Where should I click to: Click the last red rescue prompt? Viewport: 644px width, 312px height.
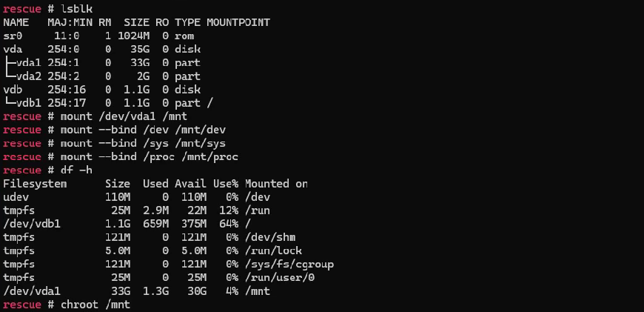pyautogui.click(x=22, y=305)
